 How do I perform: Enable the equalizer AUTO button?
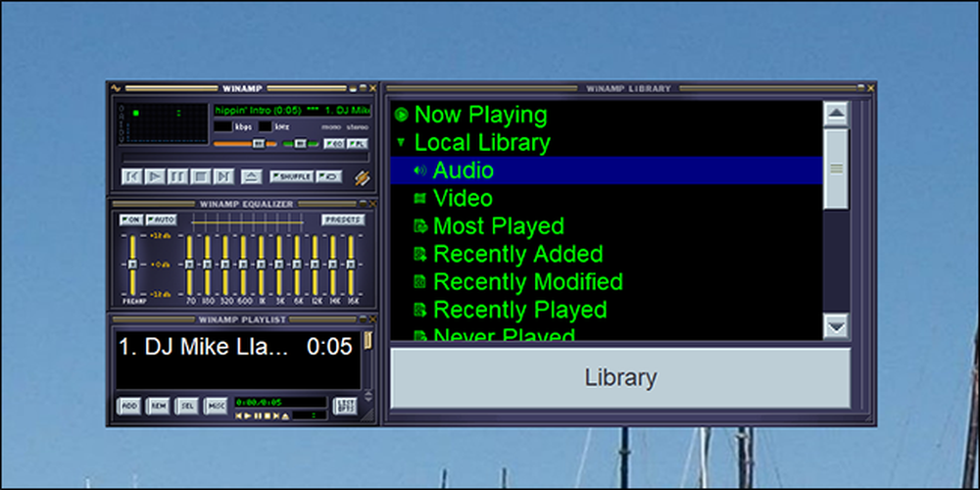(x=162, y=220)
